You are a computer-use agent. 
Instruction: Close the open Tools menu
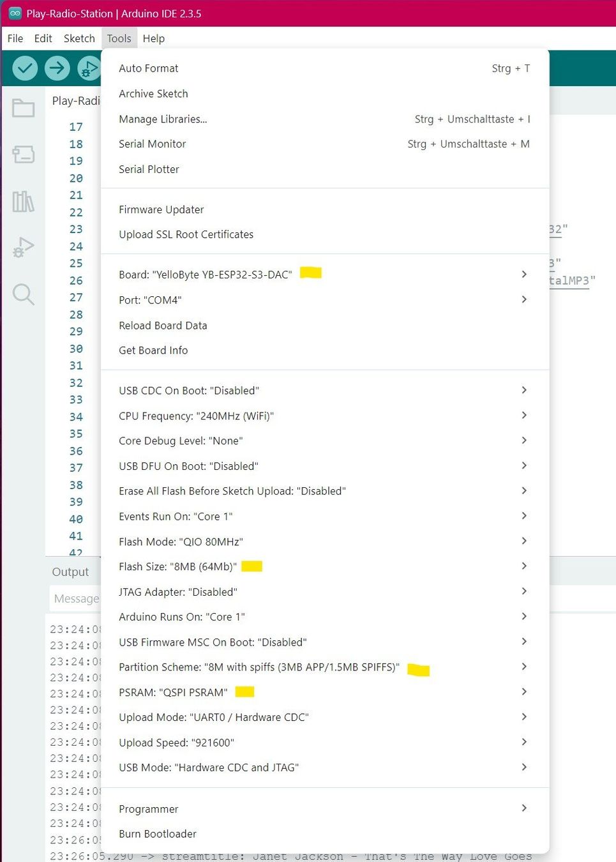coord(119,38)
